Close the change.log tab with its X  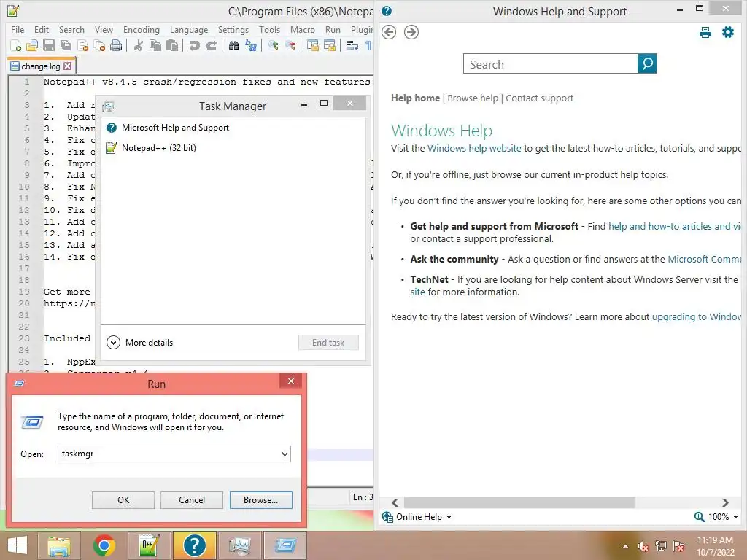68,66
